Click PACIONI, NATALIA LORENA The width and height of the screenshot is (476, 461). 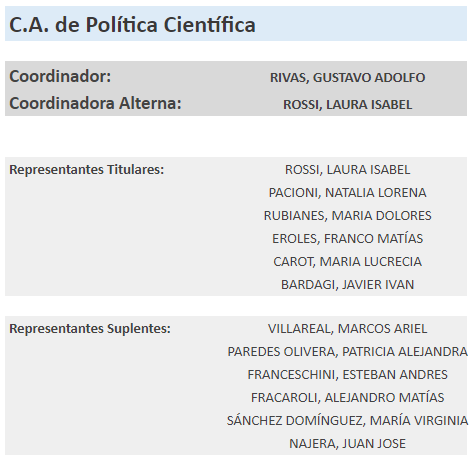[347, 193]
